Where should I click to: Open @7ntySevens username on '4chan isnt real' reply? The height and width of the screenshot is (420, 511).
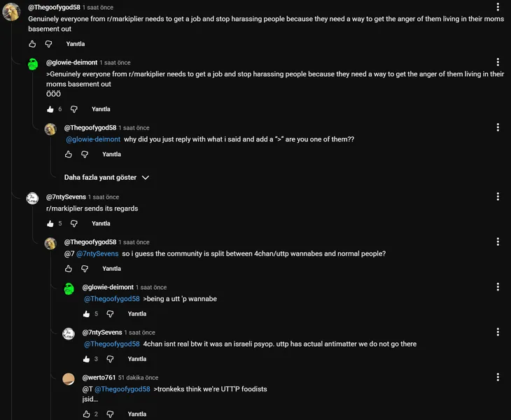103,332
